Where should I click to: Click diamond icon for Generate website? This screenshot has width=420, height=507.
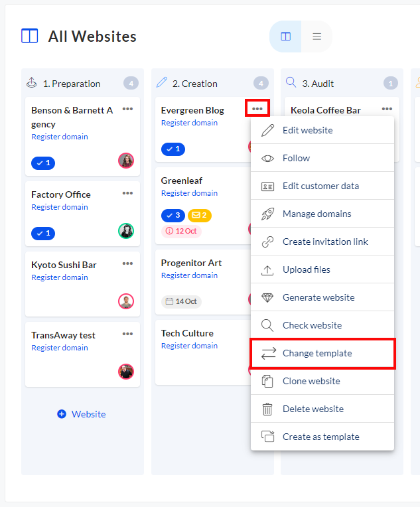pos(267,297)
